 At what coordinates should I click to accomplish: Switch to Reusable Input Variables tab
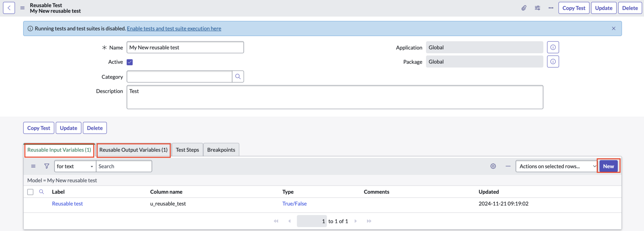click(x=59, y=150)
